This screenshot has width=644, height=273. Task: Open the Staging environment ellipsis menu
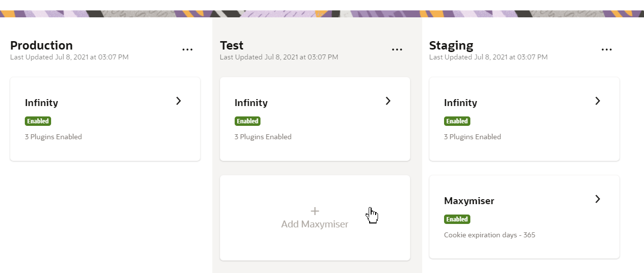(x=606, y=50)
